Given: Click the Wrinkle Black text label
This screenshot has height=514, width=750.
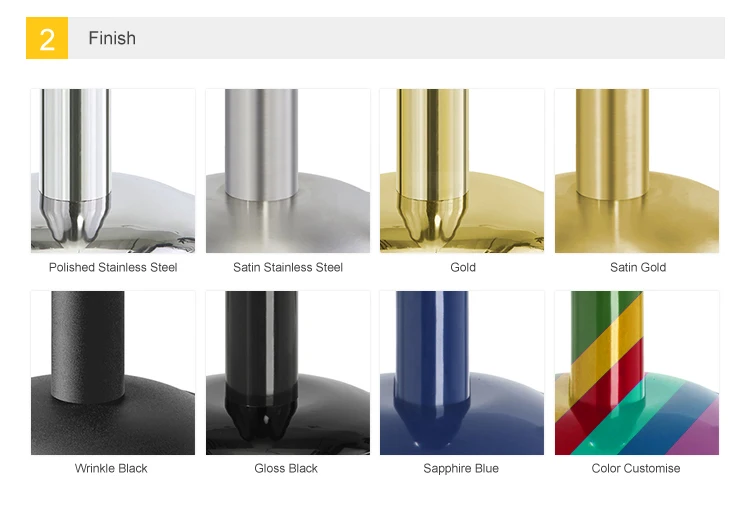Looking at the screenshot, I should coord(111,469).
